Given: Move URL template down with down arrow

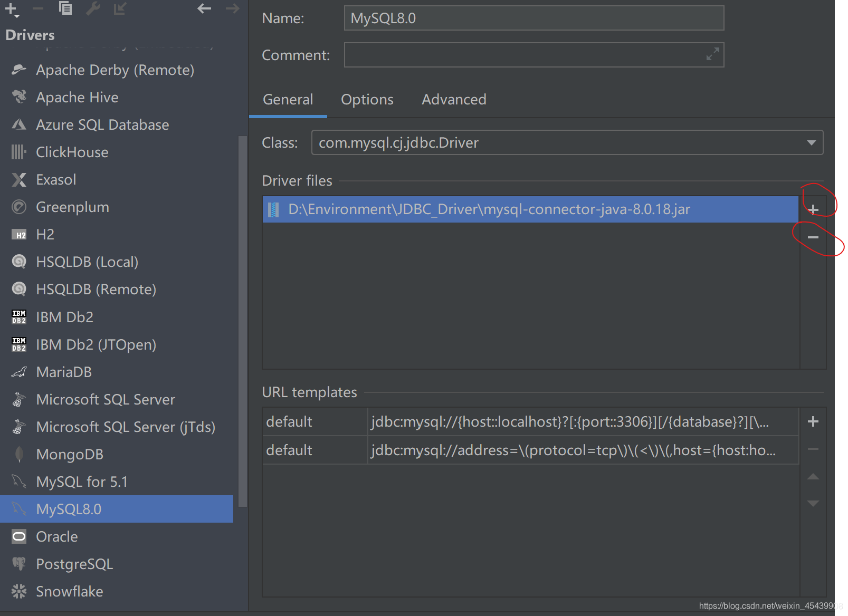Looking at the screenshot, I should (x=813, y=503).
